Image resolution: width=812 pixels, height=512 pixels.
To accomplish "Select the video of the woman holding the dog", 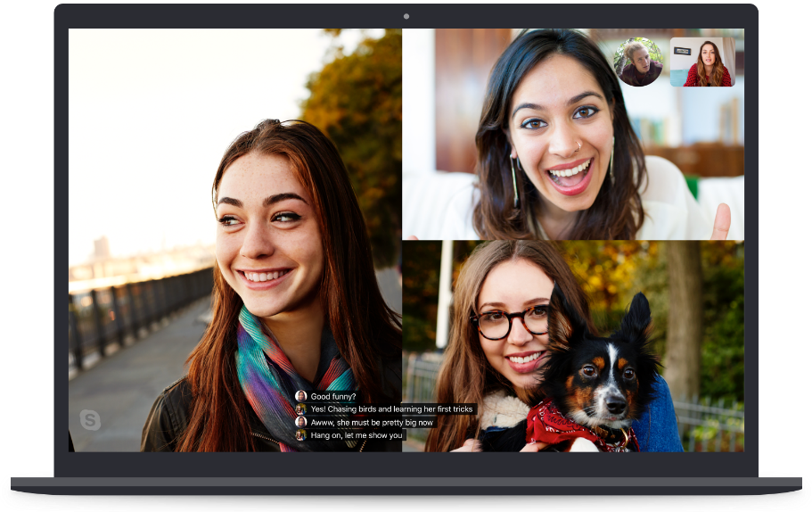I will 573,346.
